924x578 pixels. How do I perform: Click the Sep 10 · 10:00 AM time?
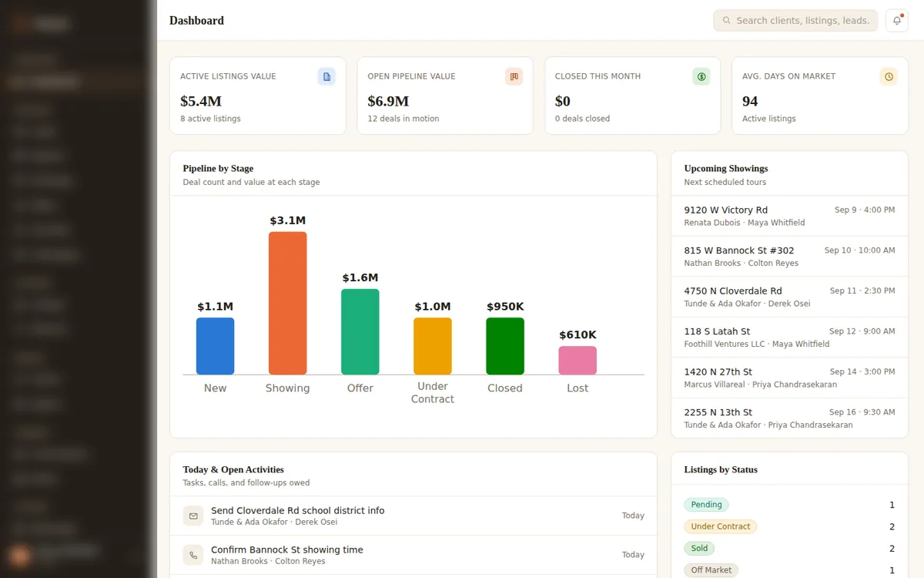859,250
